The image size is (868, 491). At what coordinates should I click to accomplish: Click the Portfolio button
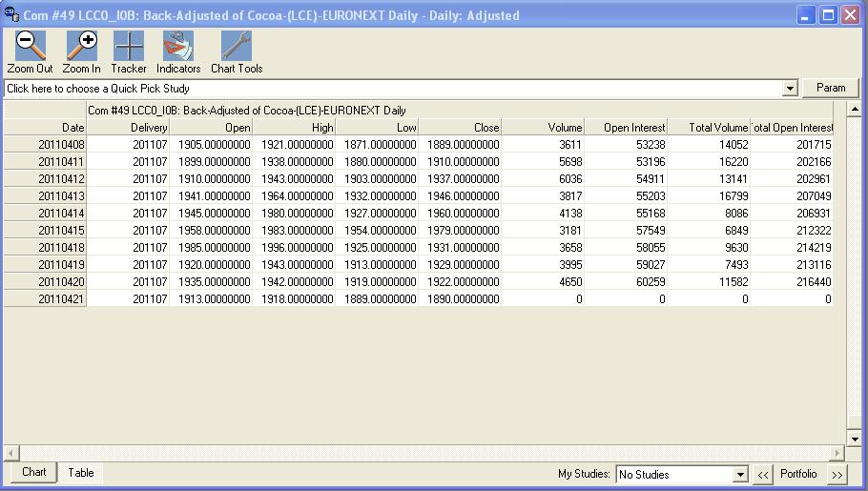[798, 475]
